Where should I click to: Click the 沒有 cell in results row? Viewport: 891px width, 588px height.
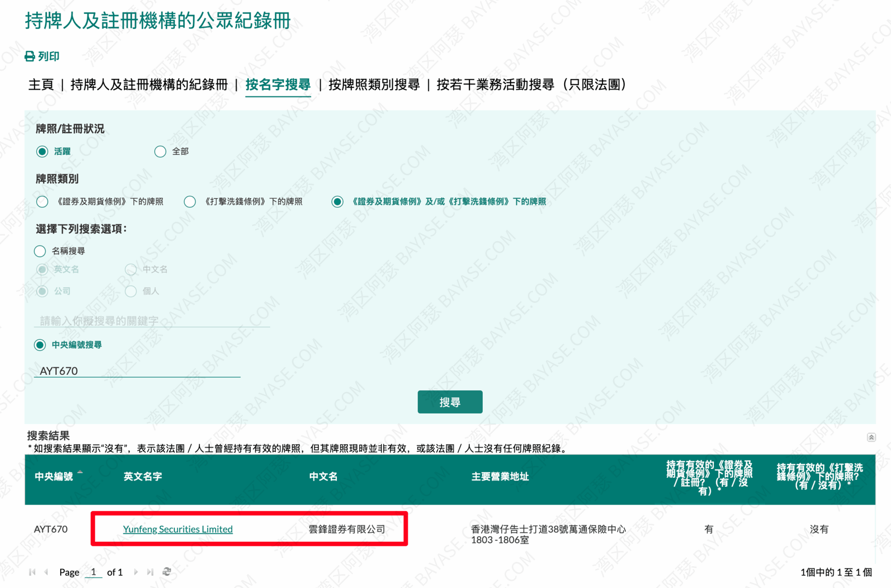click(819, 529)
